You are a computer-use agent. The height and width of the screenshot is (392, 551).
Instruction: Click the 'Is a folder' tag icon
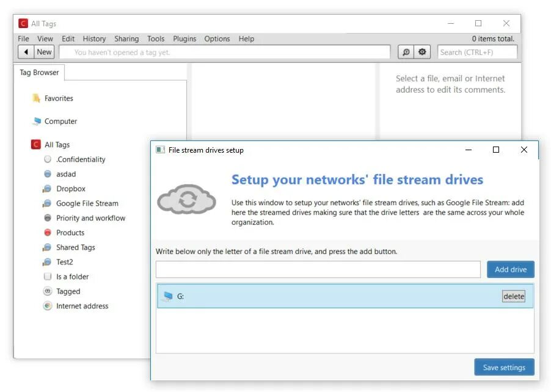click(48, 277)
